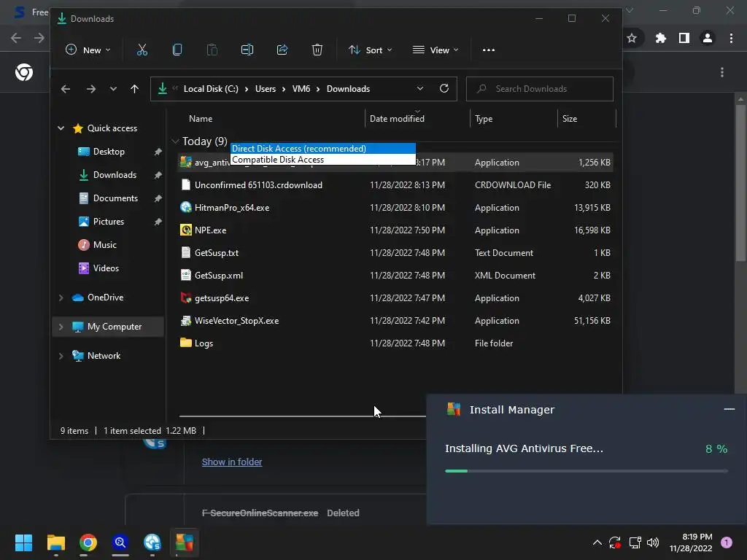The image size is (747, 560).
Task: Click the AVG install progress bar
Action: (586, 471)
